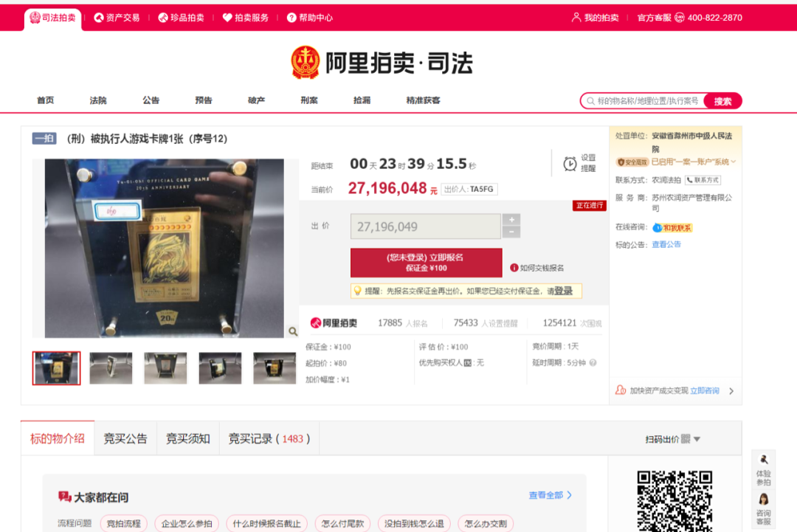Go to 资产交易 in the top bar
Viewport: 797px width, 532px height.
tap(117, 18)
